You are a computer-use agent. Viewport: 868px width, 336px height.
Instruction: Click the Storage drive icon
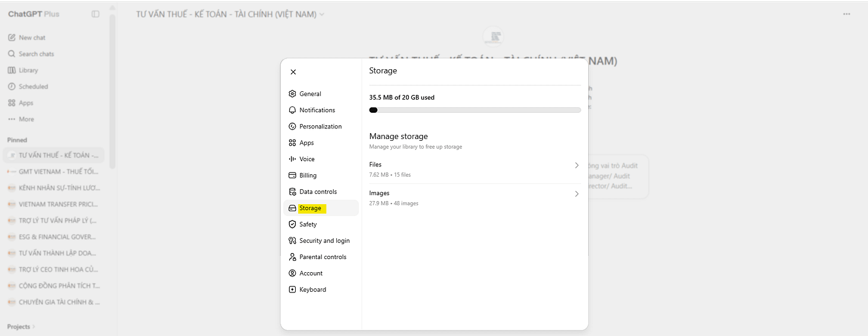point(292,208)
